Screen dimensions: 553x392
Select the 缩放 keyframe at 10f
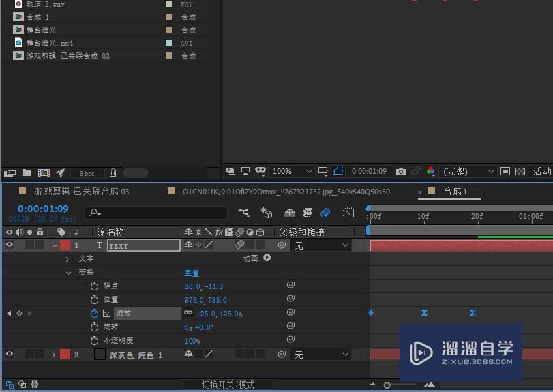(424, 313)
